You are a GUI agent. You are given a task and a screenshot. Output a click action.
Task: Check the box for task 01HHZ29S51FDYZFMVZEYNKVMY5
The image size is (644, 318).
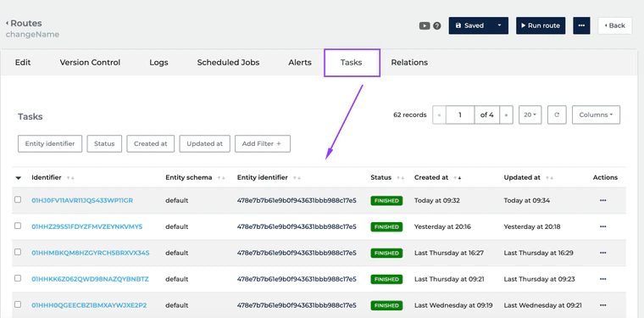(x=18, y=226)
